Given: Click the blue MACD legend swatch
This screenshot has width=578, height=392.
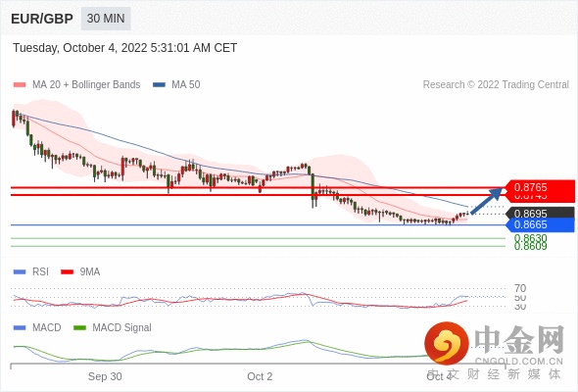Looking at the screenshot, I should pyautogui.click(x=20, y=328).
